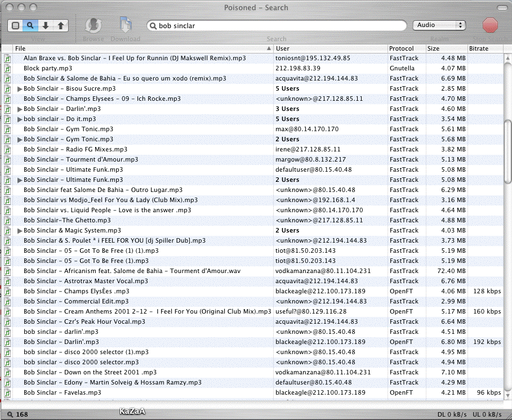Click the 128 kbps bitrate value
The width and height of the screenshot is (512, 420).
487,291
